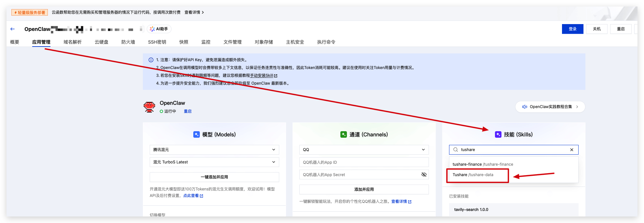The width and height of the screenshot is (644, 223).
Task: Open the AI助手 assistant
Action: (159, 29)
